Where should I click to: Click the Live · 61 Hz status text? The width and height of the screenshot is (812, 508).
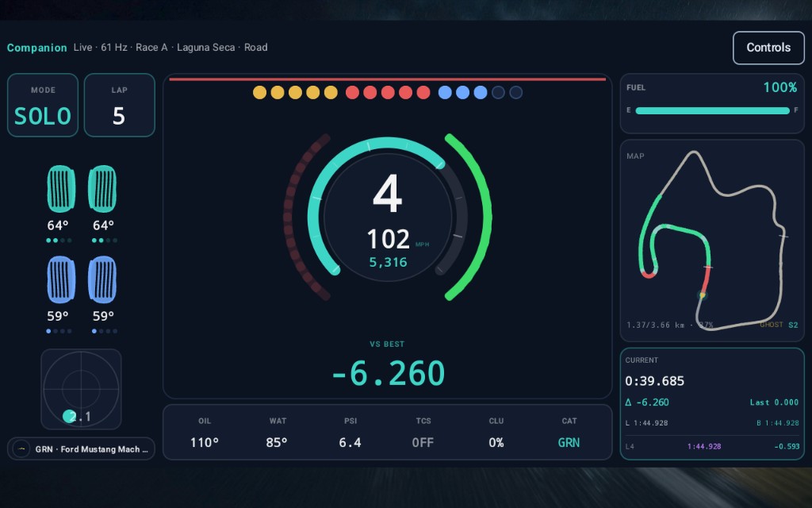click(101, 47)
